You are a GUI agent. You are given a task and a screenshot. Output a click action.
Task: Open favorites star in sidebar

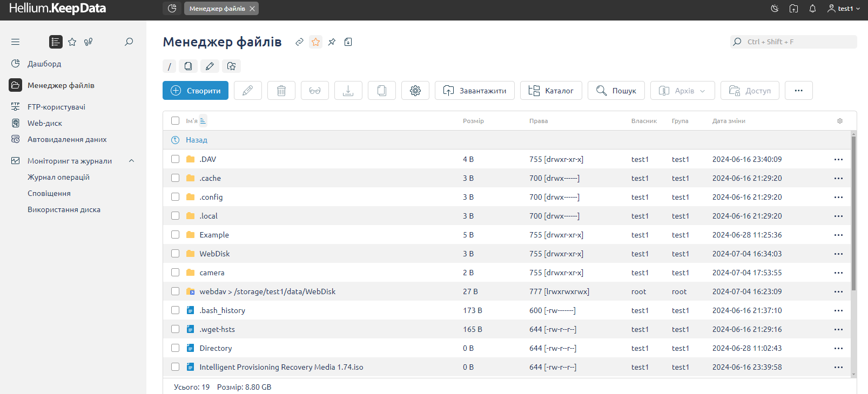pos(72,42)
